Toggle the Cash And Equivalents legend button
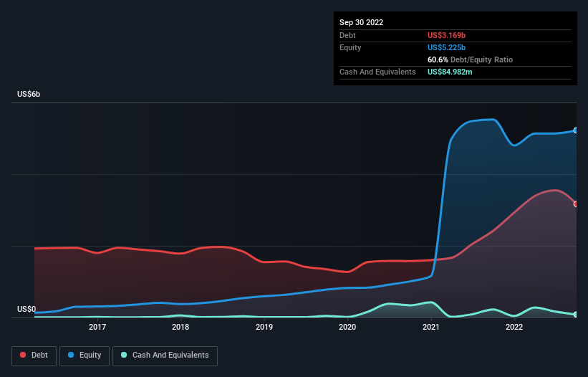The width and height of the screenshot is (588, 377). coord(165,355)
